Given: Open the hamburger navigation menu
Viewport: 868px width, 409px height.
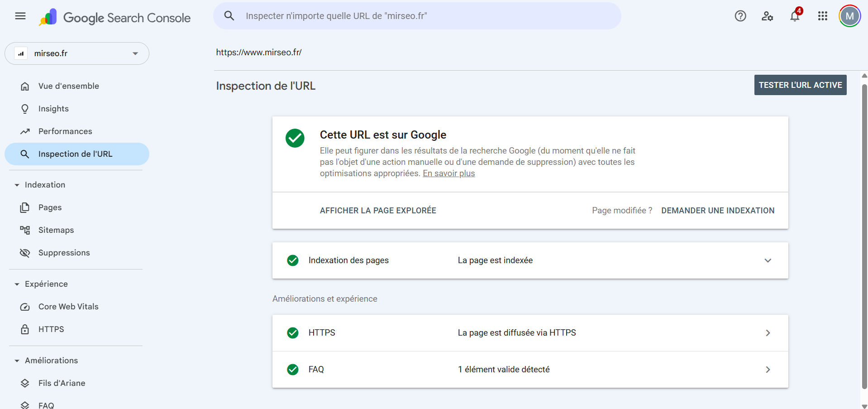Looking at the screenshot, I should pyautogui.click(x=20, y=16).
